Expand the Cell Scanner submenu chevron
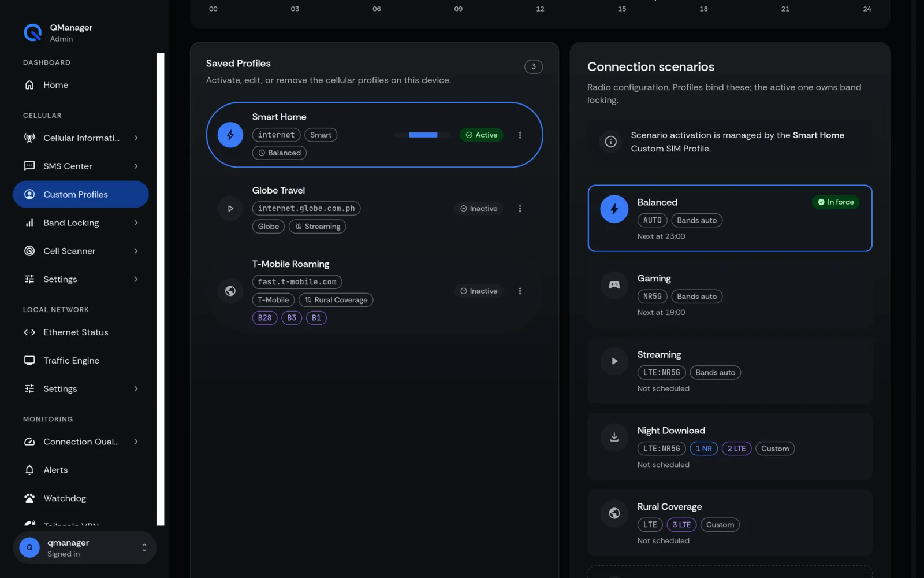The image size is (924, 578). point(136,251)
